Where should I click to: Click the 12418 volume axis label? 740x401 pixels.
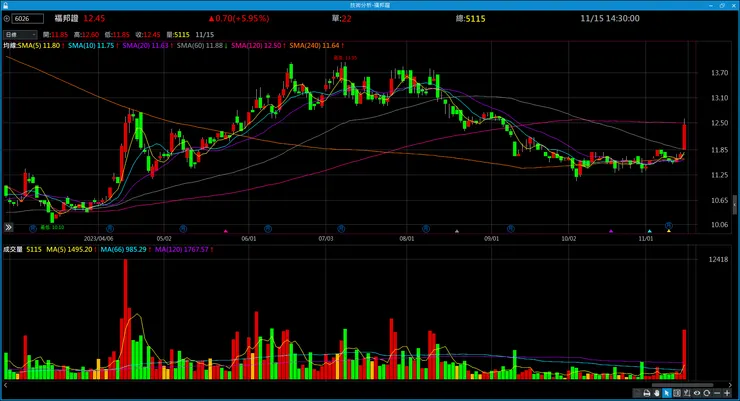coord(718,259)
